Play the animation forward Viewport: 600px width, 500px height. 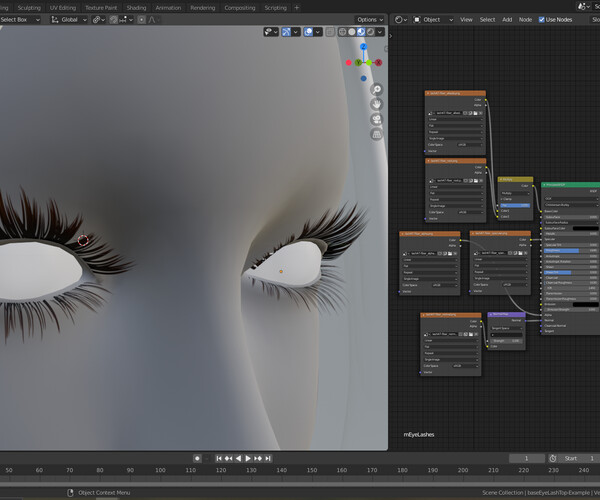click(x=248, y=458)
